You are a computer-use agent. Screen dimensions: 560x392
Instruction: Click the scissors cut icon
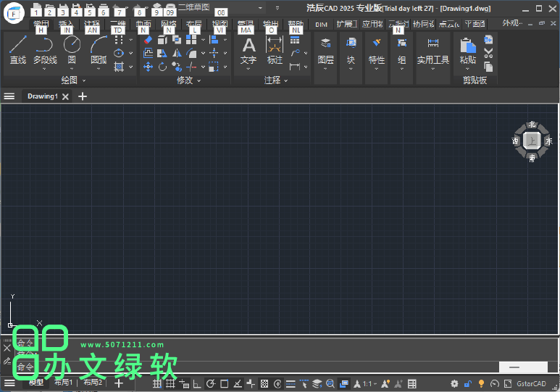coord(488,53)
